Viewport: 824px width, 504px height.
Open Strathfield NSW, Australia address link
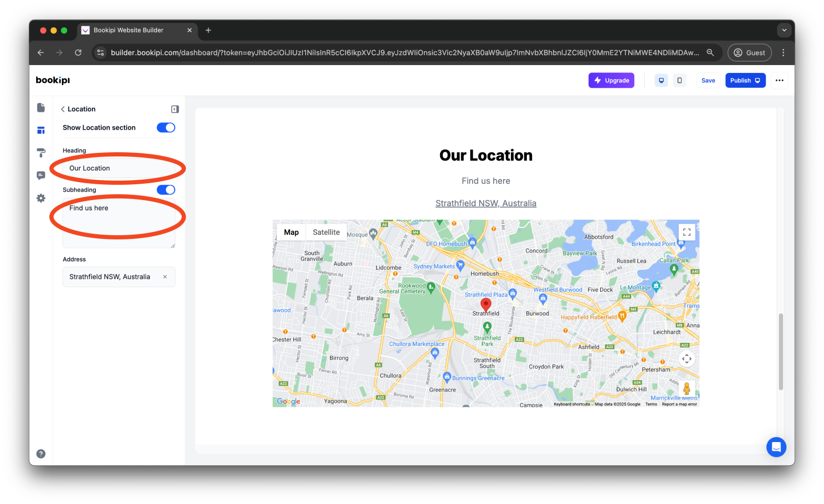(486, 203)
